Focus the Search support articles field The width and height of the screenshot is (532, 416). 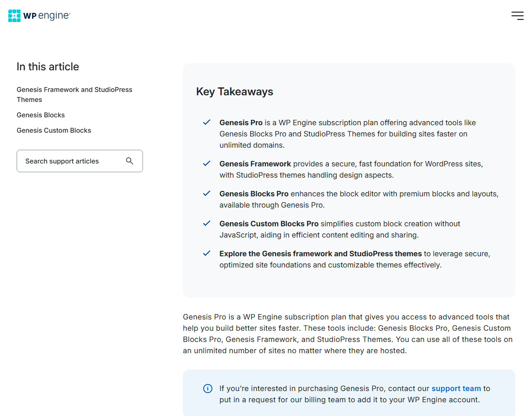(80, 161)
